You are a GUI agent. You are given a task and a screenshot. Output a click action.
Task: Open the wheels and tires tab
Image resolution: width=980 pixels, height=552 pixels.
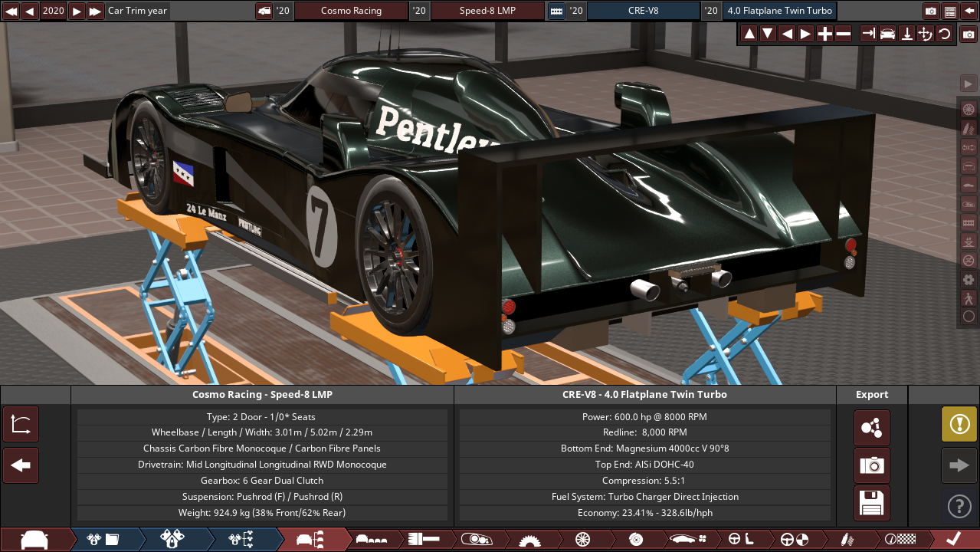582,540
